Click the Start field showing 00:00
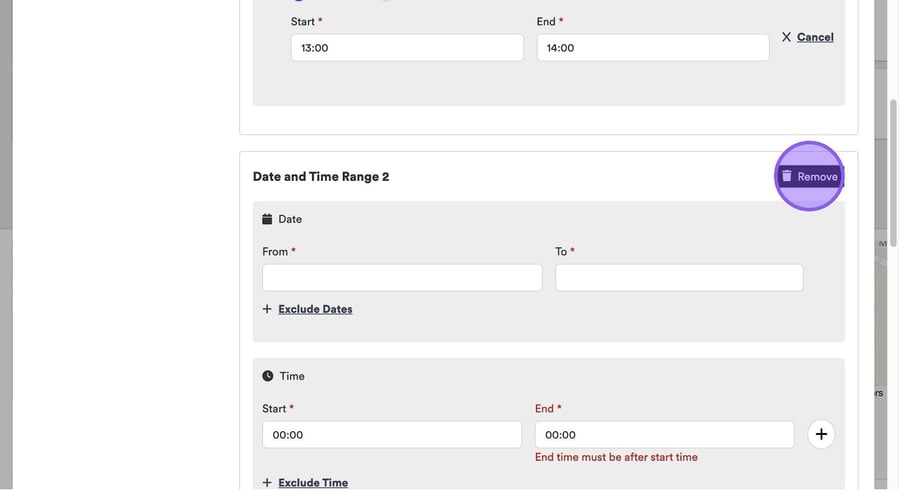The image size is (899, 502). 391,435
